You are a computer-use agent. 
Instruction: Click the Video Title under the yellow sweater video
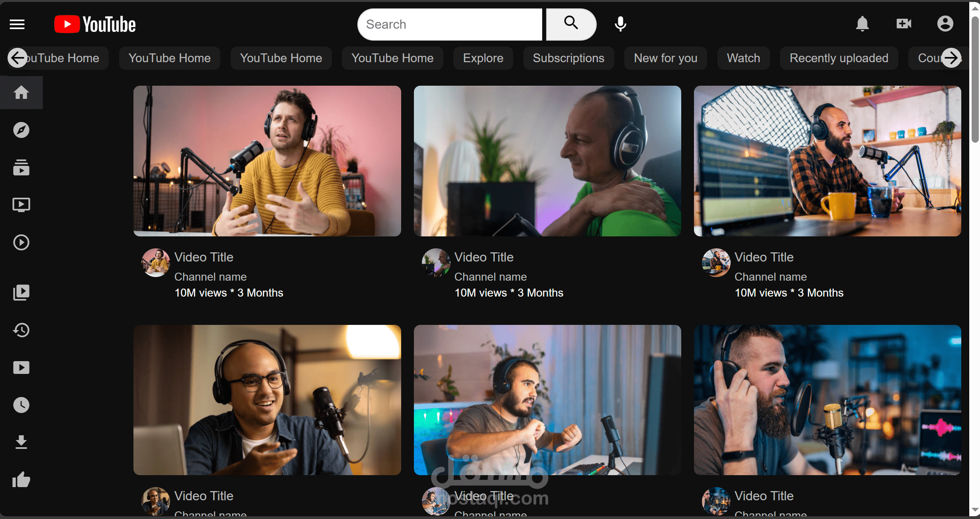(204, 257)
